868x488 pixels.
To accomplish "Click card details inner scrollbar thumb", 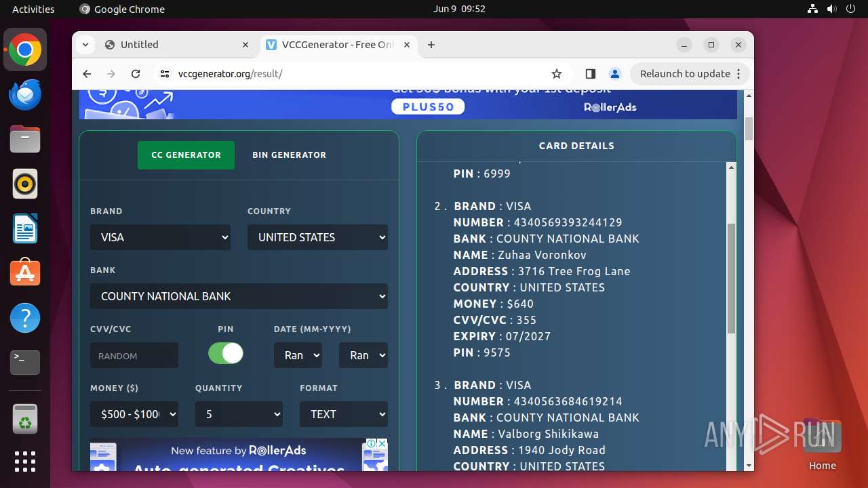I will (731, 278).
